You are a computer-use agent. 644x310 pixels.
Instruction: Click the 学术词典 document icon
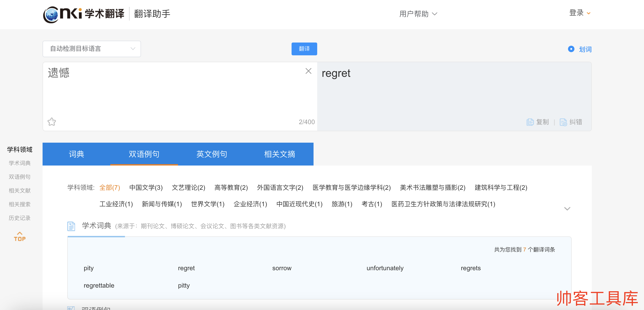(71, 226)
